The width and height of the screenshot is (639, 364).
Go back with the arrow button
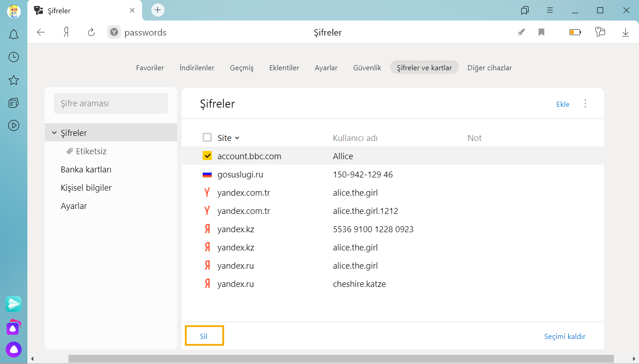(41, 32)
